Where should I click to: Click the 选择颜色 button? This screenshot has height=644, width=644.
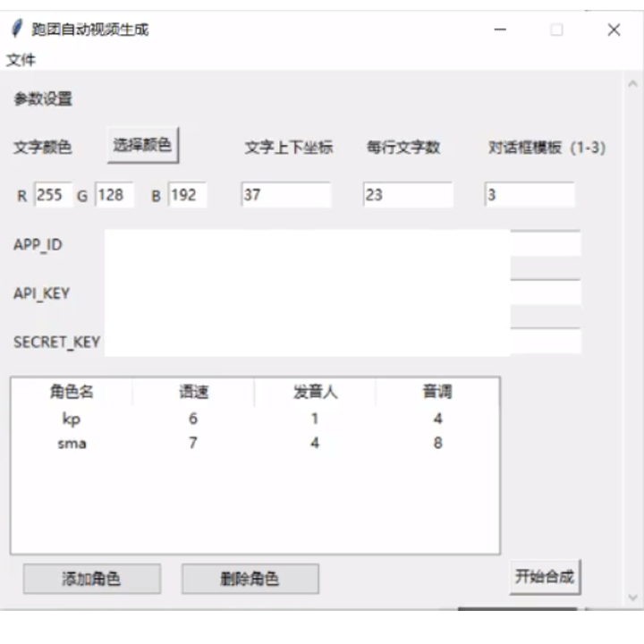pyautogui.click(x=143, y=146)
